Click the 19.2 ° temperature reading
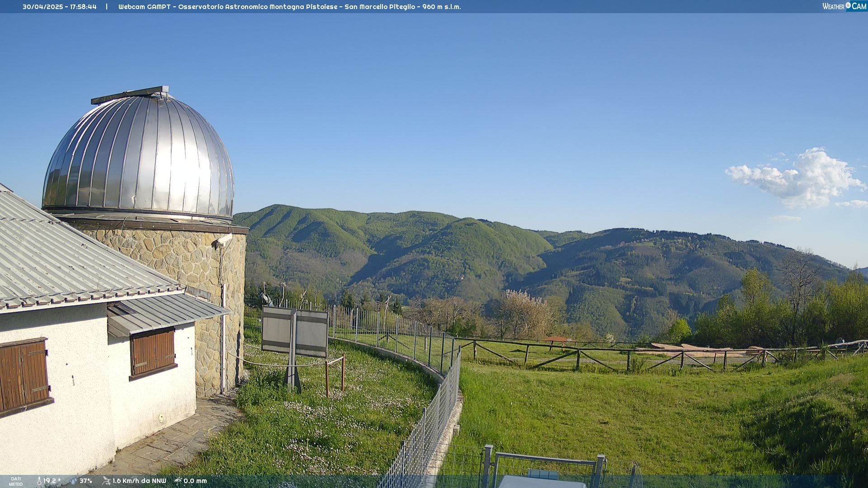This screenshot has height=488, width=868. (52, 481)
